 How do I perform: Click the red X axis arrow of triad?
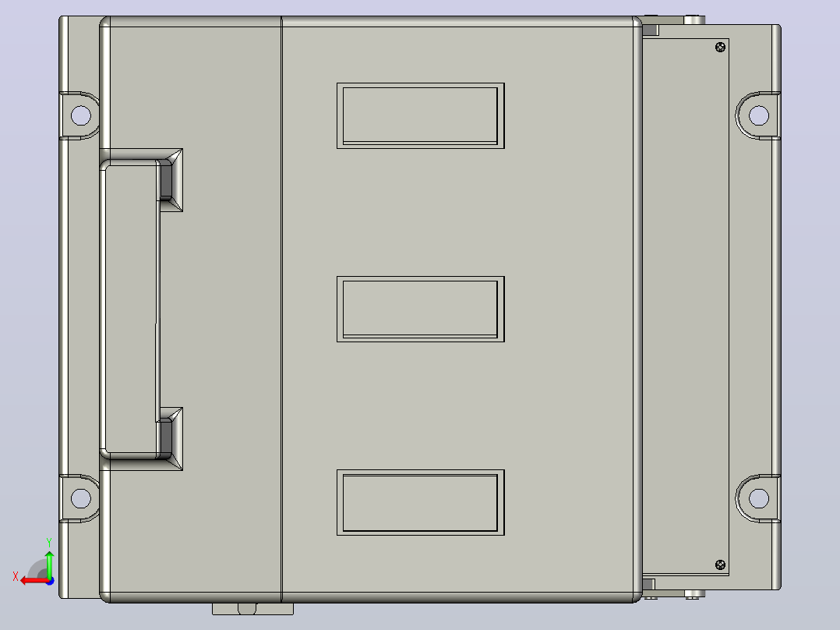click(34, 581)
